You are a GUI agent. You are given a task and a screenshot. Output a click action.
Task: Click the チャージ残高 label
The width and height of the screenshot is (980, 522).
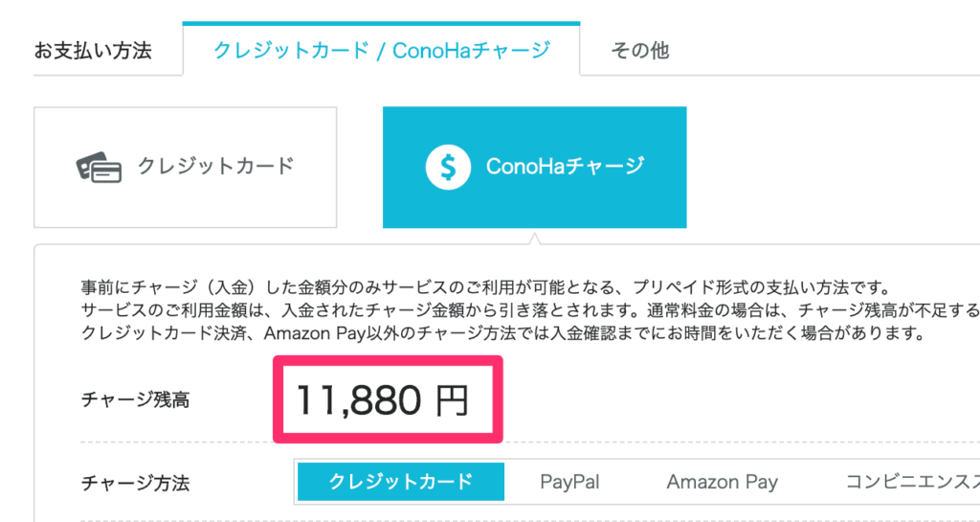135,400
